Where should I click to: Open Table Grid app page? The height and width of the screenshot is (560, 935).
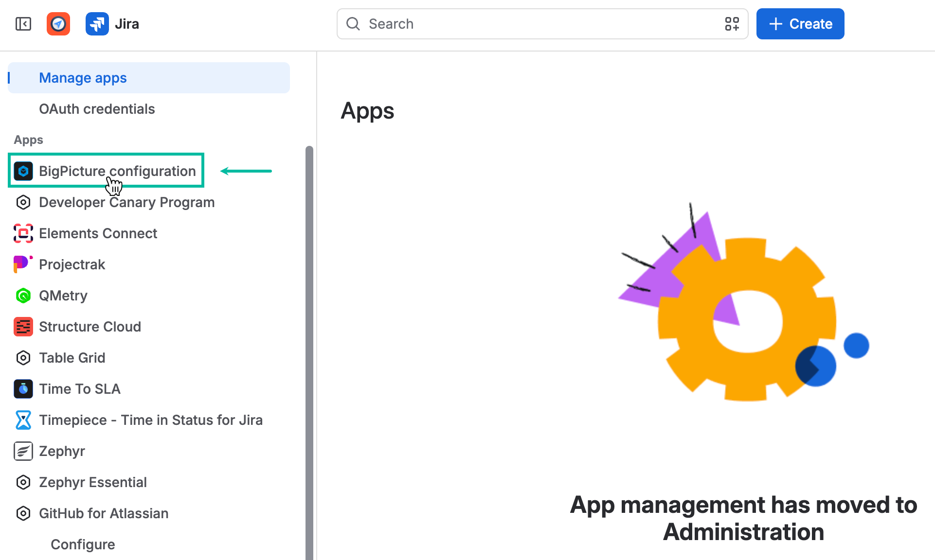pos(72,358)
